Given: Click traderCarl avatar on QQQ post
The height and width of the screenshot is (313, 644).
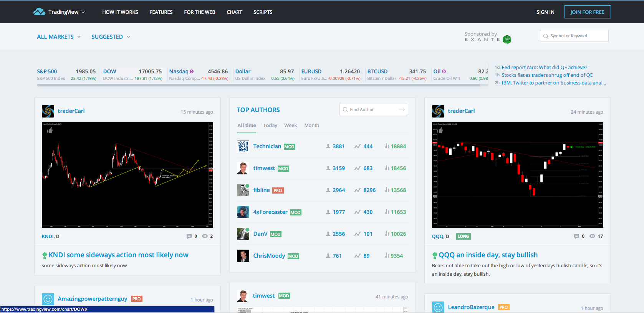Looking at the screenshot, I should [438, 111].
